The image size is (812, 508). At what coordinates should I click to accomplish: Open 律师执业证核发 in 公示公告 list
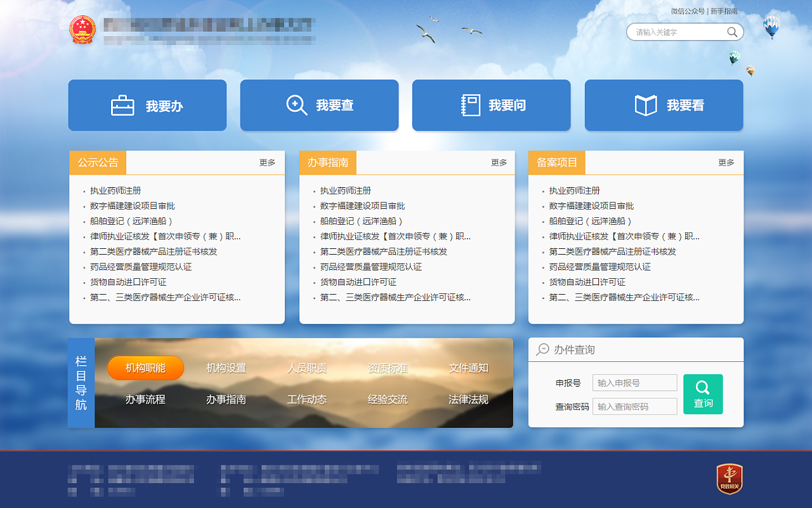click(166, 236)
